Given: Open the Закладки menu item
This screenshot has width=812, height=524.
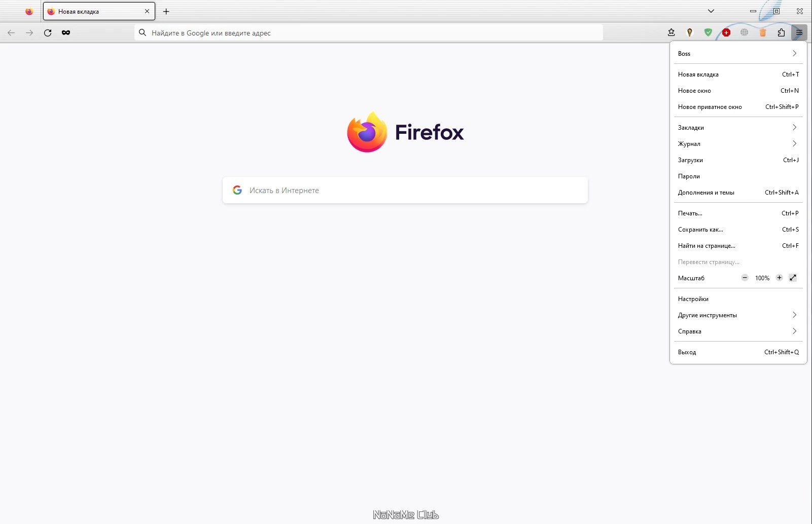Looking at the screenshot, I should coord(738,128).
